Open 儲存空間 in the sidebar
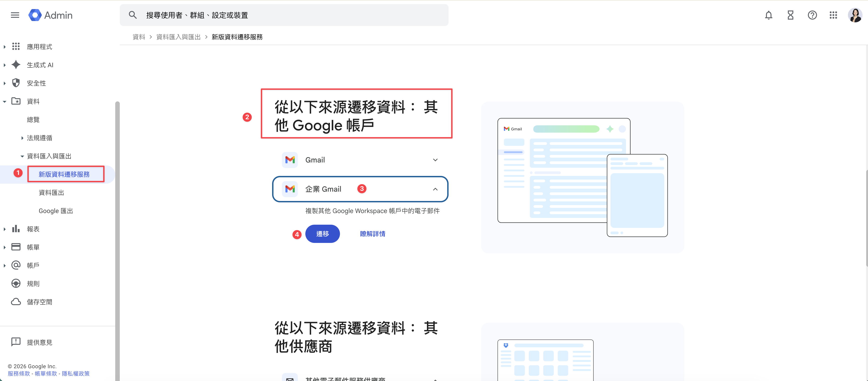Screen dimensions: 868x381 pos(39,302)
